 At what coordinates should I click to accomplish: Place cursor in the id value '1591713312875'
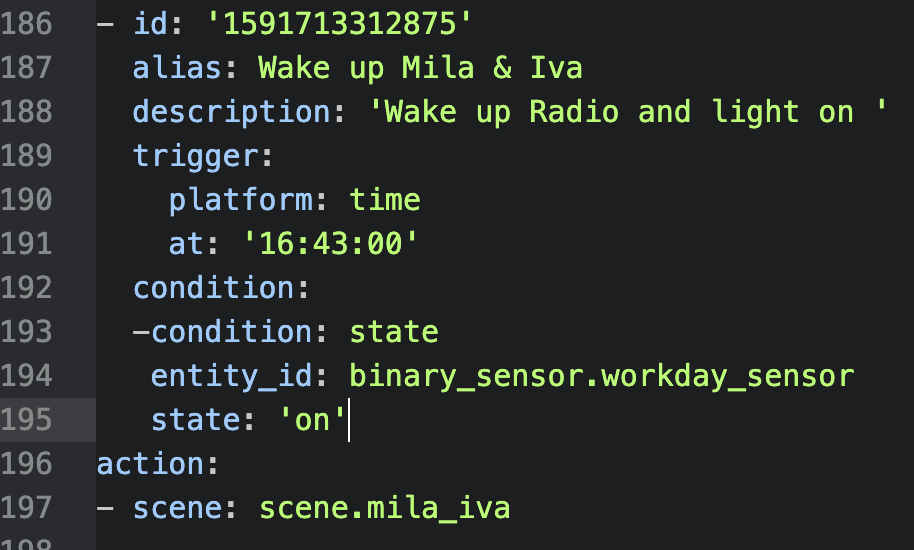(339, 24)
